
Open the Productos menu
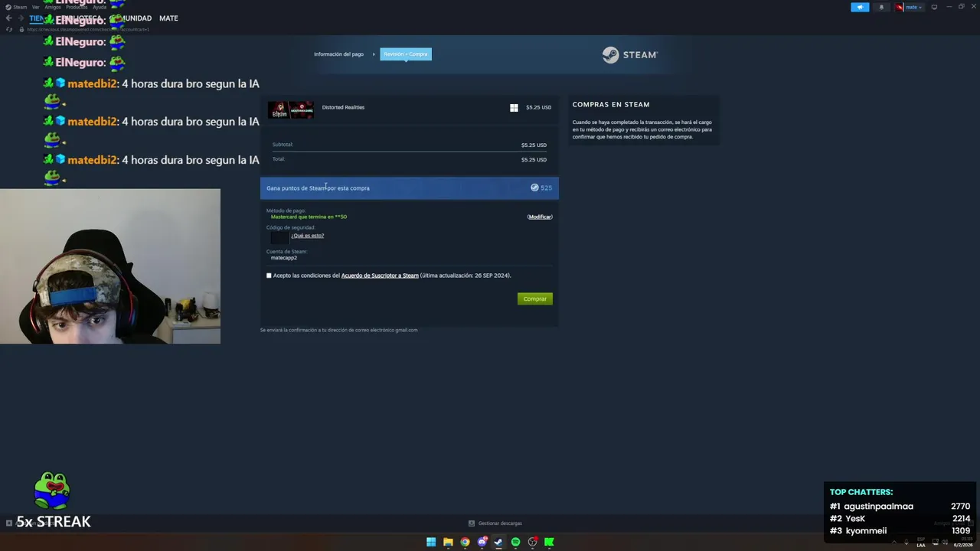coord(77,7)
